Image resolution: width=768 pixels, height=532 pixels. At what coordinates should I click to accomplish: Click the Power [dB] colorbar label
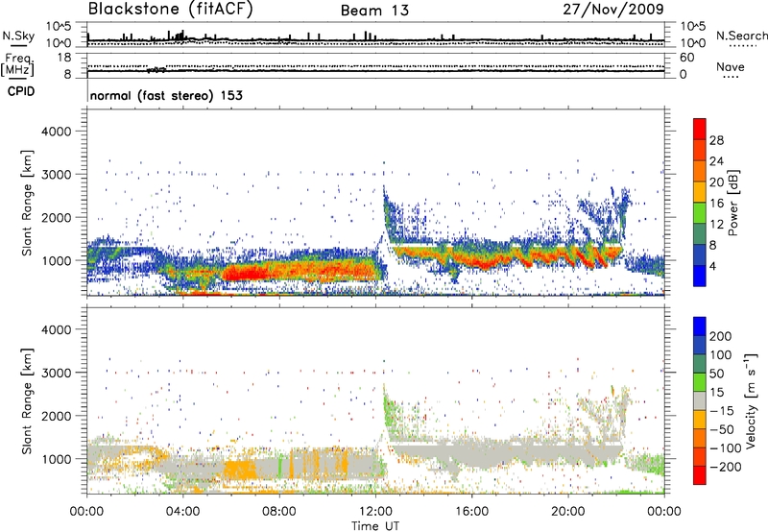(732, 203)
